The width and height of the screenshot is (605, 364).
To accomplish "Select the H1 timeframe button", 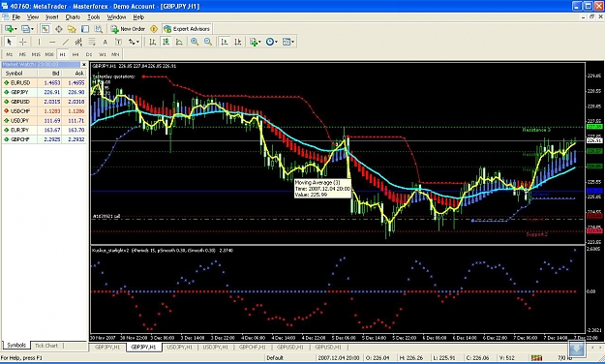I will click(x=63, y=54).
